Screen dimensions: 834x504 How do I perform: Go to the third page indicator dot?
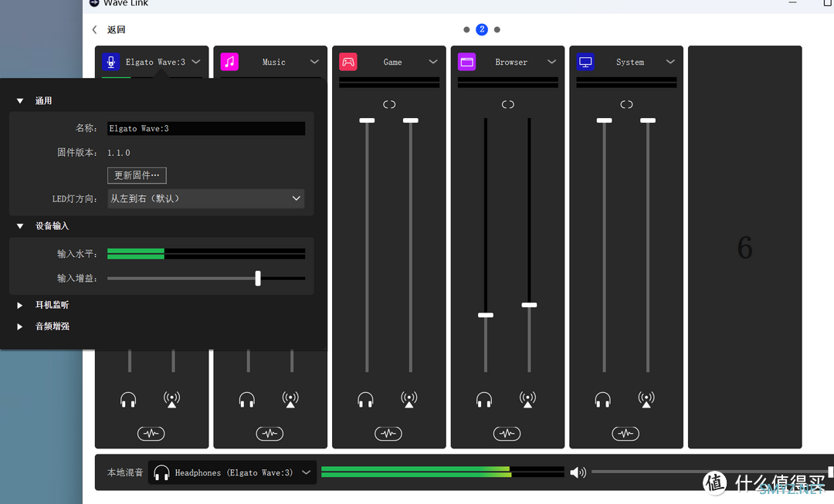tap(497, 30)
